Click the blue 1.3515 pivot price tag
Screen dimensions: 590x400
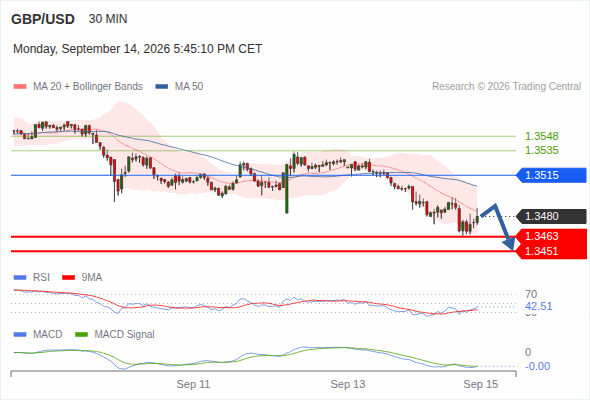coord(552,175)
